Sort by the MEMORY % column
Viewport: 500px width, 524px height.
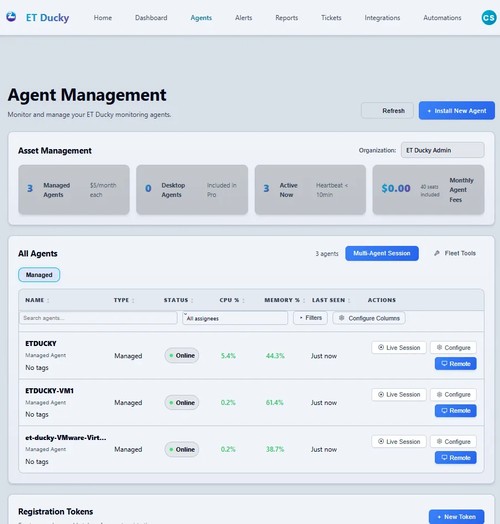click(284, 300)
